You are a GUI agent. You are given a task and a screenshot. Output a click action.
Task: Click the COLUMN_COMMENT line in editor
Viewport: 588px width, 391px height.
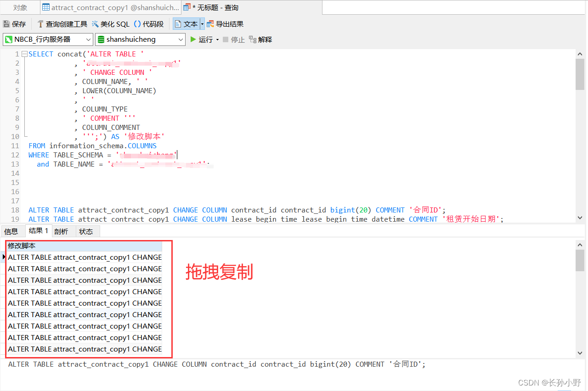point(111,127)
